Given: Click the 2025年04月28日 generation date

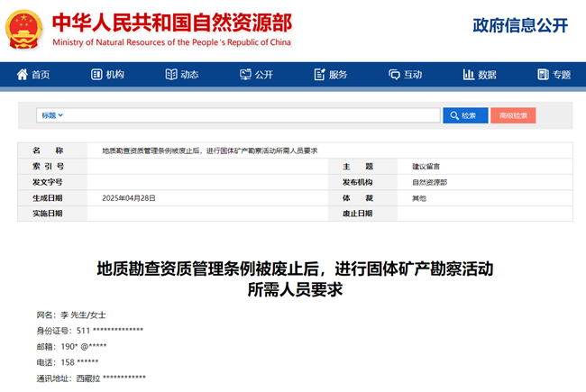Looking at the screenshot, I should click(129, 197).
